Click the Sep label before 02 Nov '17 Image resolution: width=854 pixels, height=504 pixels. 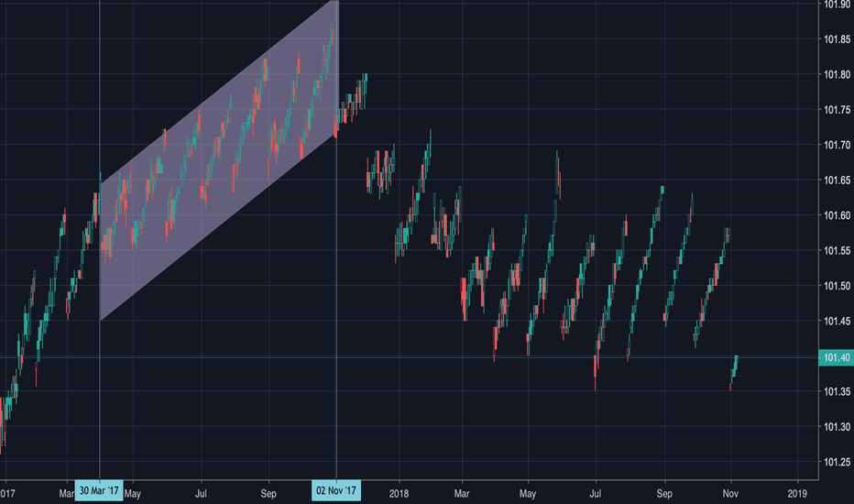coord(268,494)
